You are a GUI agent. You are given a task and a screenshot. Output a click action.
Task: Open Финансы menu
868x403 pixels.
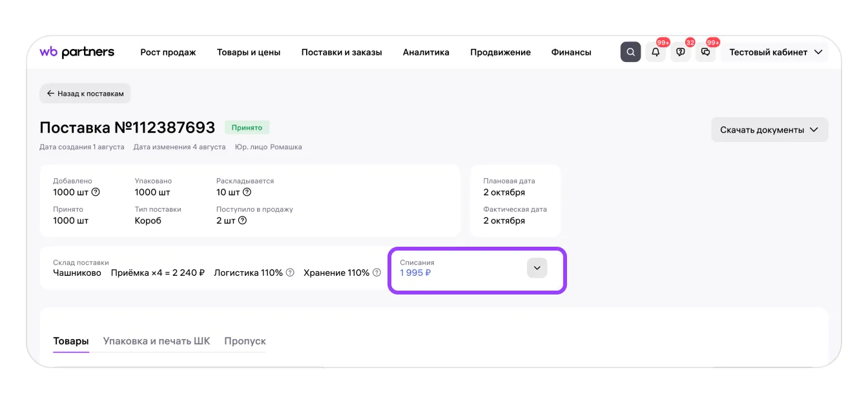[x=572, y=52]
